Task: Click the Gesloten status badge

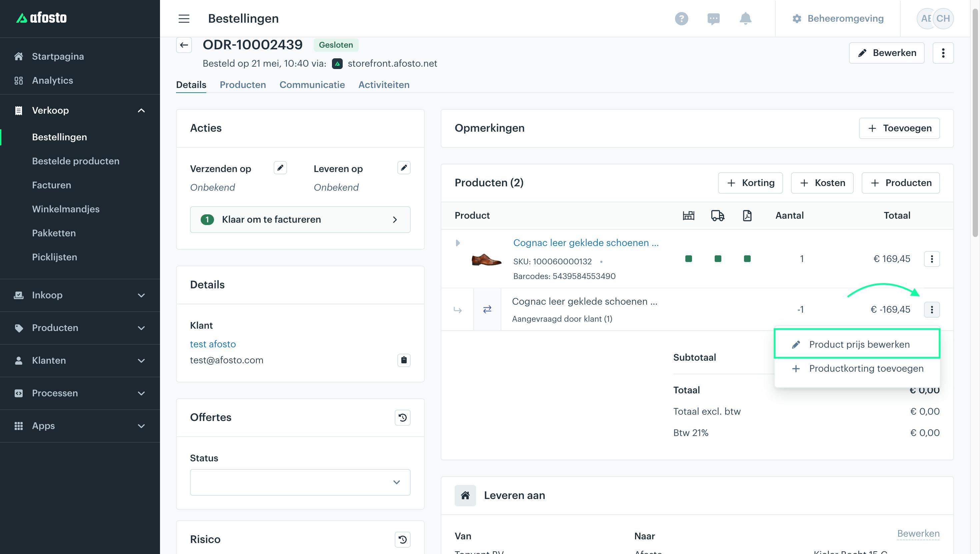Action: tap(336, 45)
